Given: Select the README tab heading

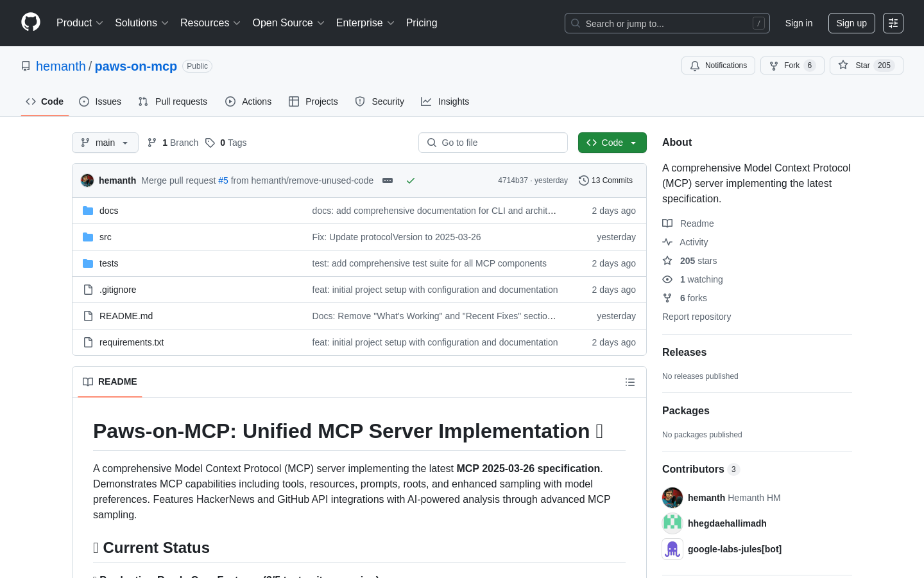Looking at the screenshot, I should pyautogui.click(x=110, y=381).
